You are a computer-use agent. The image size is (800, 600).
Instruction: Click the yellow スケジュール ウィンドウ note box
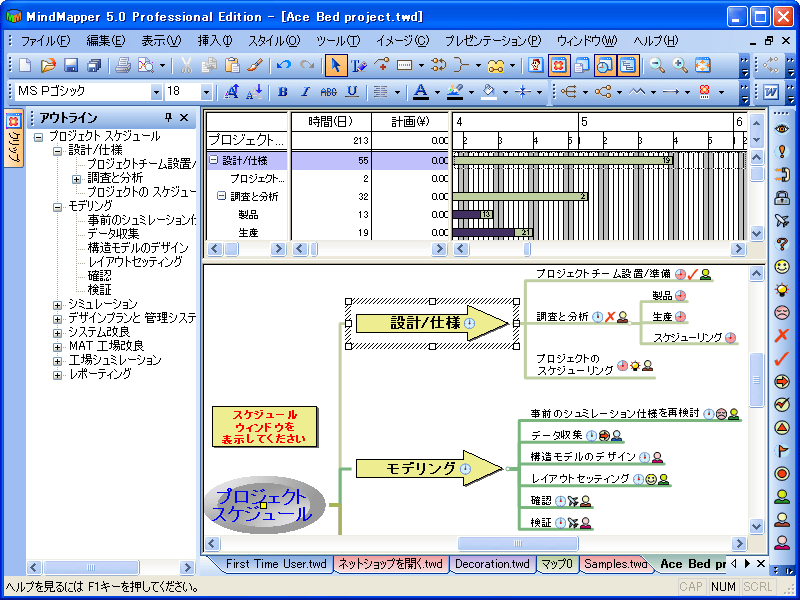coord(264,427)
